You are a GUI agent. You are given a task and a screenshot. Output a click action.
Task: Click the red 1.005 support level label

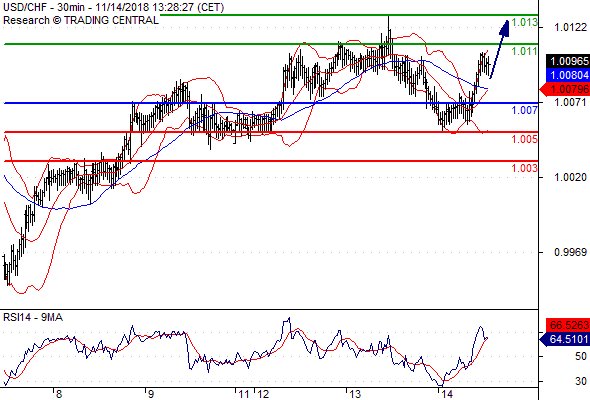[x=525, y=139]
